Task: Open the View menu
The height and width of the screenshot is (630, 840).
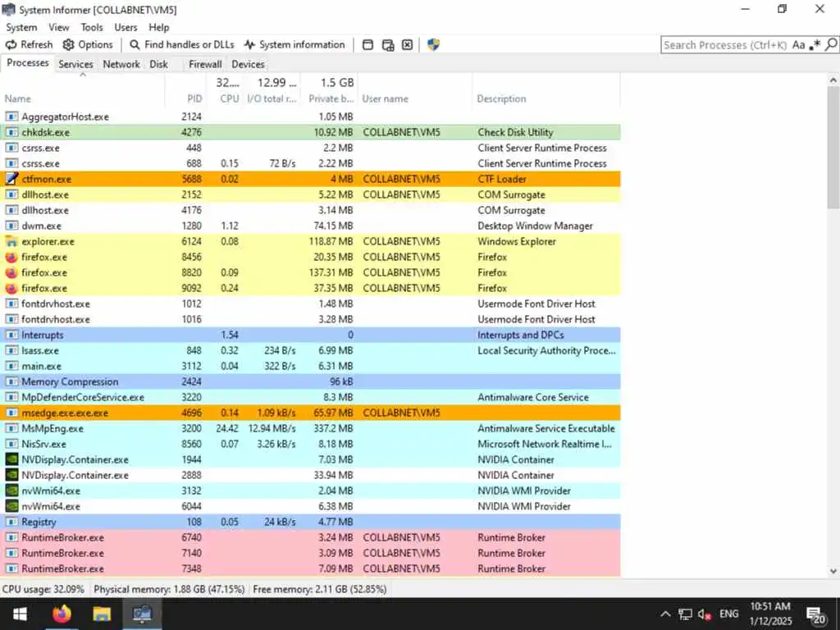Action: (x=59, y=27)
